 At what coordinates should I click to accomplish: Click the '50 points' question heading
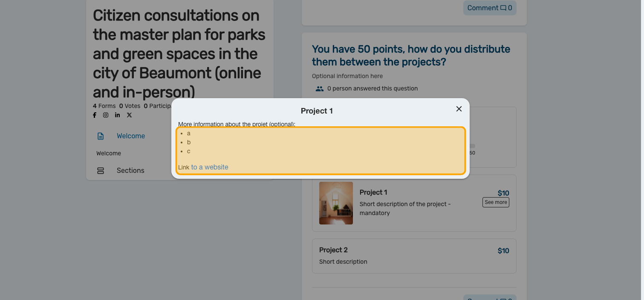[411, 55]
